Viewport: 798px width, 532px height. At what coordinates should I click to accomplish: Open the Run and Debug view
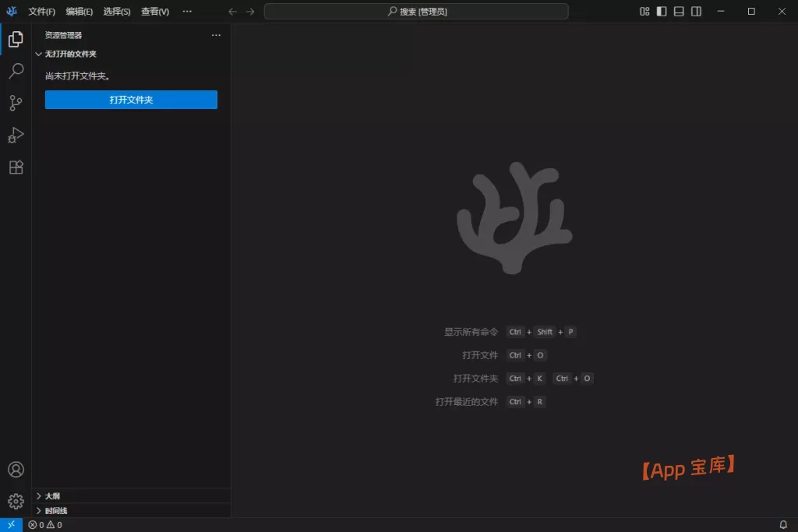(16, 135)
